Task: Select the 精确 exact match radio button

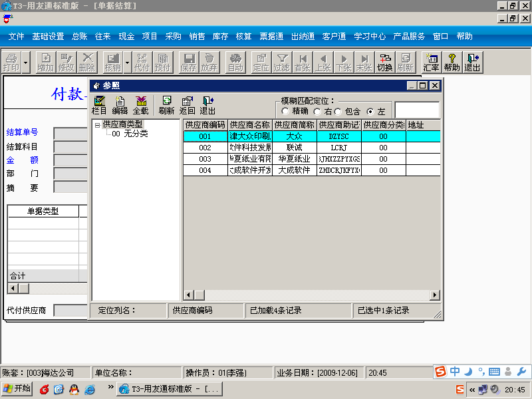Action: click(x=285, y=111)
